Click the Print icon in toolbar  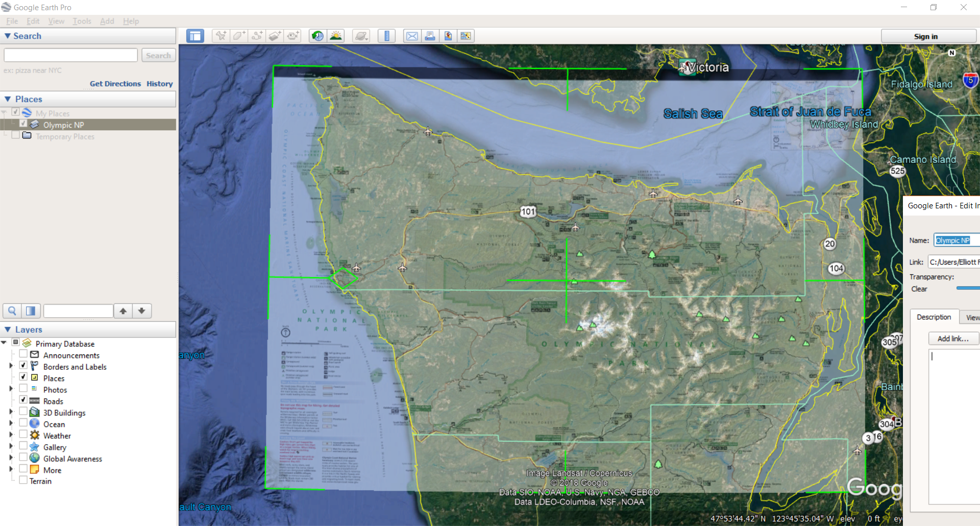[430, 36]
